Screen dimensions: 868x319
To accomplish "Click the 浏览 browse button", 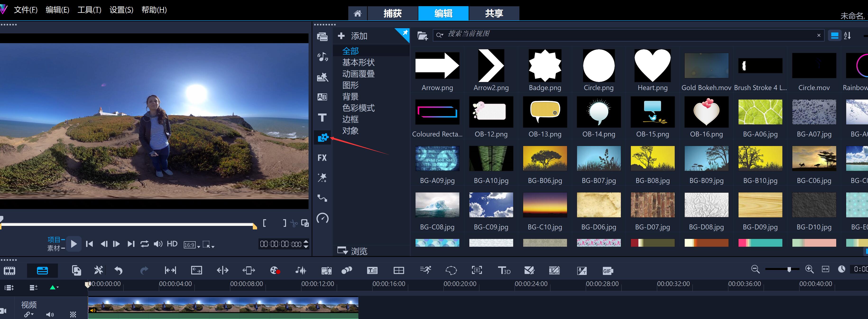I will click(x=352, y=251).
